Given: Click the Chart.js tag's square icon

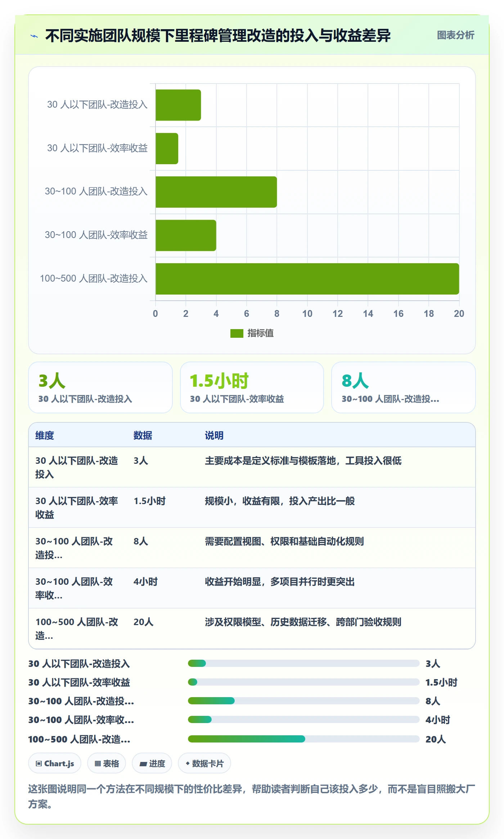Looking at the screenshot, I should tap(39, 764).
